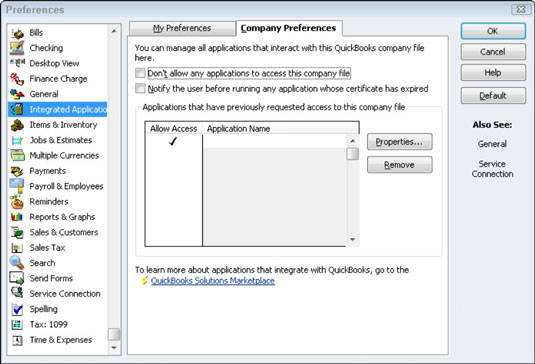Choose the Jobs & Estimates icon
This screenshot has height=364, width=535.
point(17,140)
